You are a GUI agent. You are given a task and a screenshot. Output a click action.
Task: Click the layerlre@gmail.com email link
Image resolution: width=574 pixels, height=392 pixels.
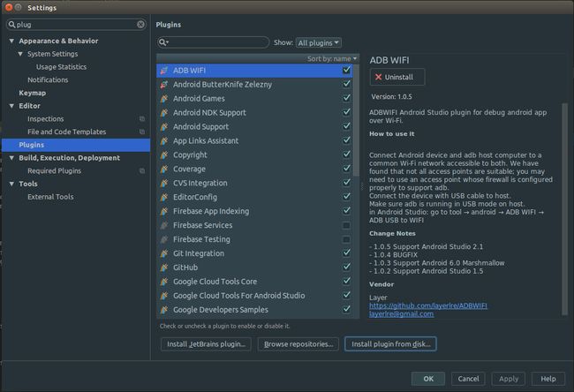[x=401, y=314]
